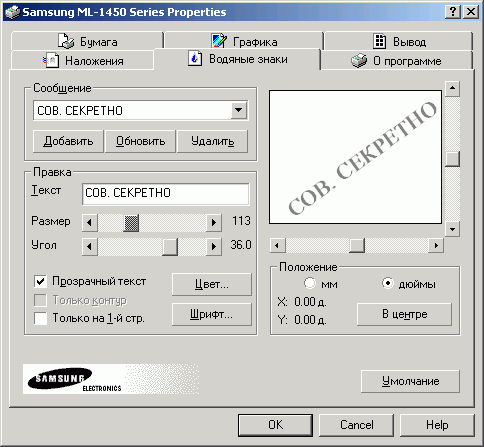Click the Удалить button
The width and height of the screenshot is (484, 447).
pos(213,141)
